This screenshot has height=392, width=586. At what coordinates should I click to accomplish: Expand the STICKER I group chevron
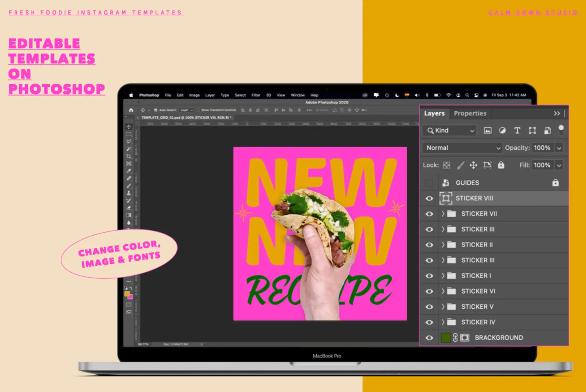(443, 275)
